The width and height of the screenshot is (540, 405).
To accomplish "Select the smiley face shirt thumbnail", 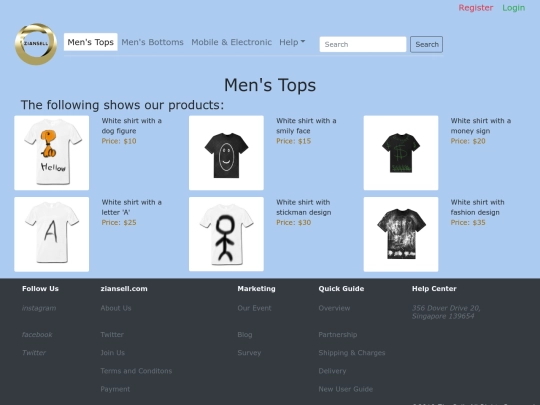I will pos(226,153).
